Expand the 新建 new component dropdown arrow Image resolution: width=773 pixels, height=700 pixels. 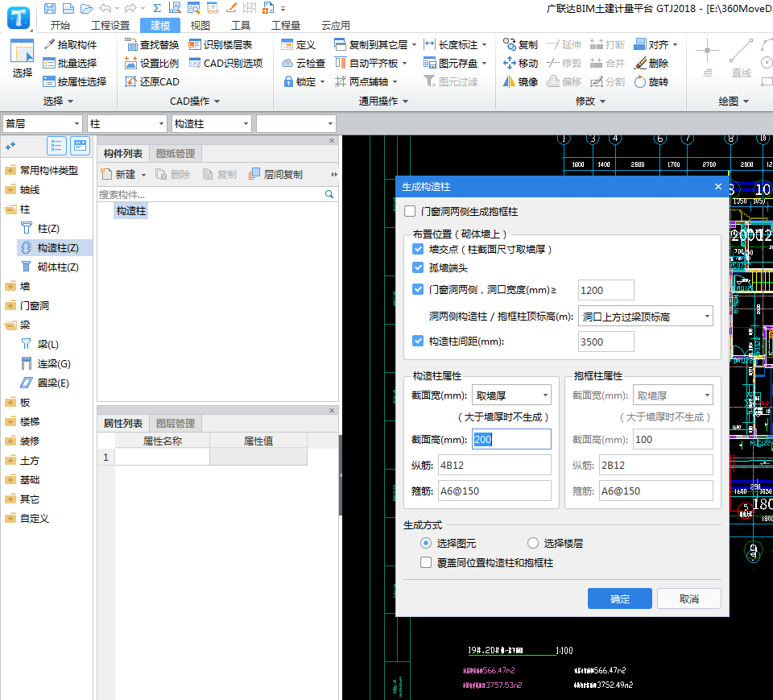coord(143,175)
